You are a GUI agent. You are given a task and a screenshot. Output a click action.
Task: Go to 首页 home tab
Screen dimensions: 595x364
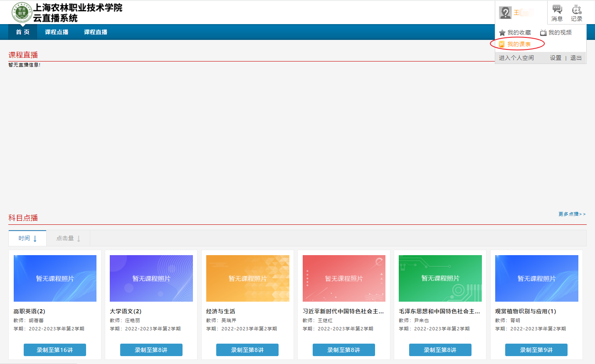tap(23, 32)
